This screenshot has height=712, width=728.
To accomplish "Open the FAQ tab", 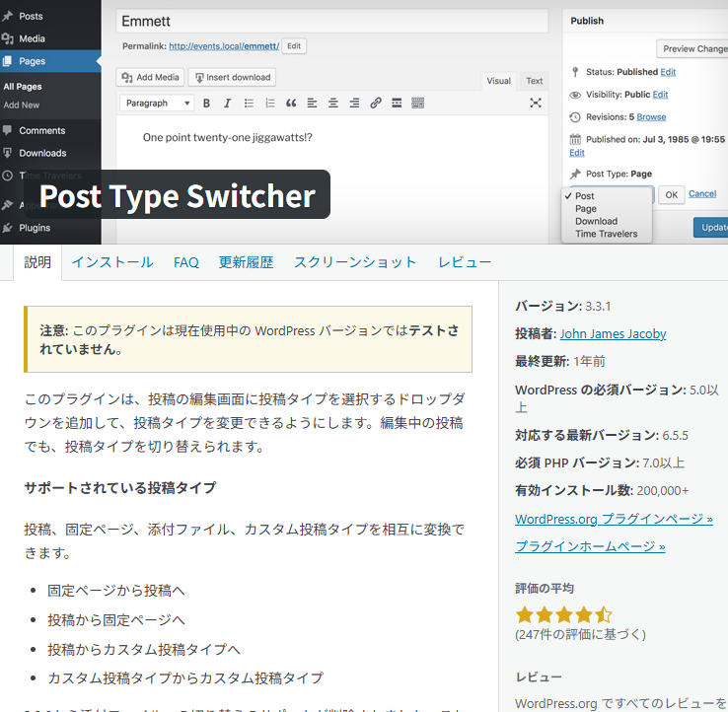I will 186,262.
